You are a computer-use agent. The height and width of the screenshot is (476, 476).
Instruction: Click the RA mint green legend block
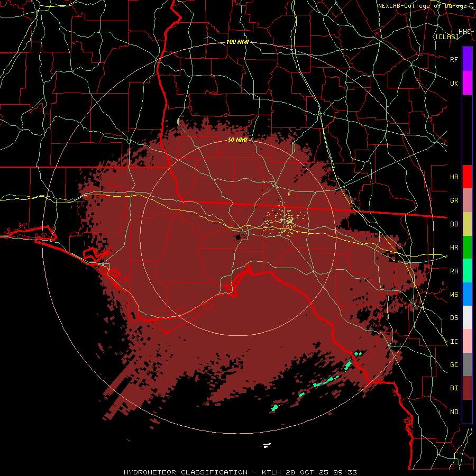click(467, 271)
